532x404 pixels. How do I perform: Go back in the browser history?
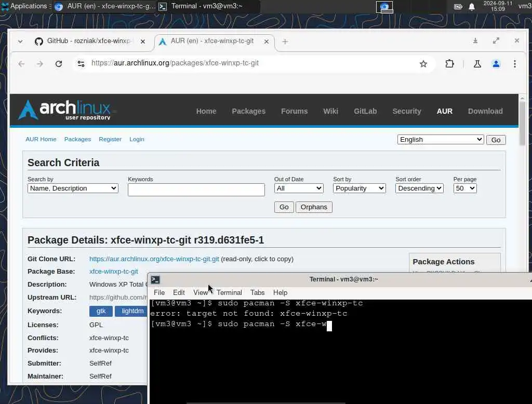tap(21, 64)
